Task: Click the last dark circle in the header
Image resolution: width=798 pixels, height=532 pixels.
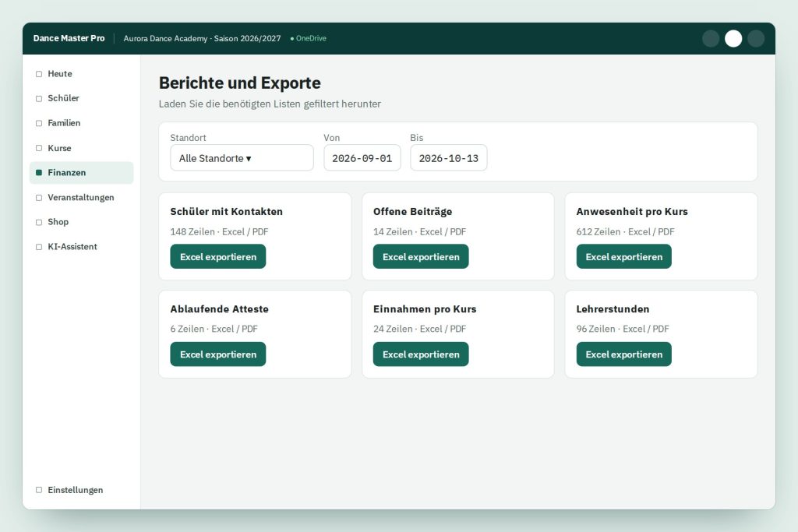Action: click(756, 39)
